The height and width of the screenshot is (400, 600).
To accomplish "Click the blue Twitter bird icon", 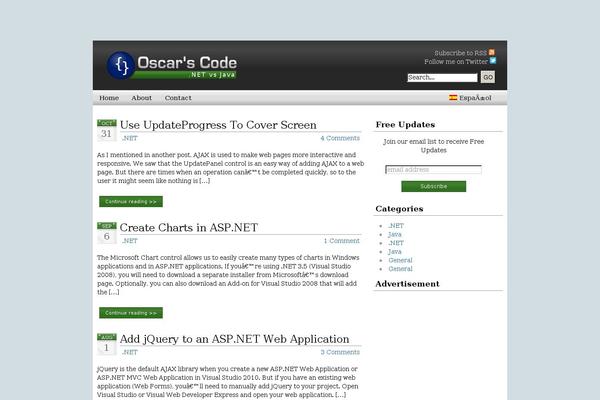I will coord(493,60).
